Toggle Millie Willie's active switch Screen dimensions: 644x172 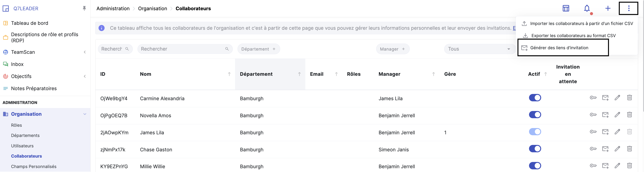click(x=535, y=166)
